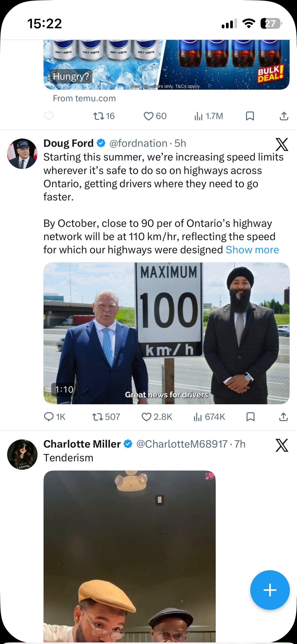This screenshot has height=644, width=297.
Task: Open Grok X icon on Charlotte Miller's post
Action: [x=282, y=445]
